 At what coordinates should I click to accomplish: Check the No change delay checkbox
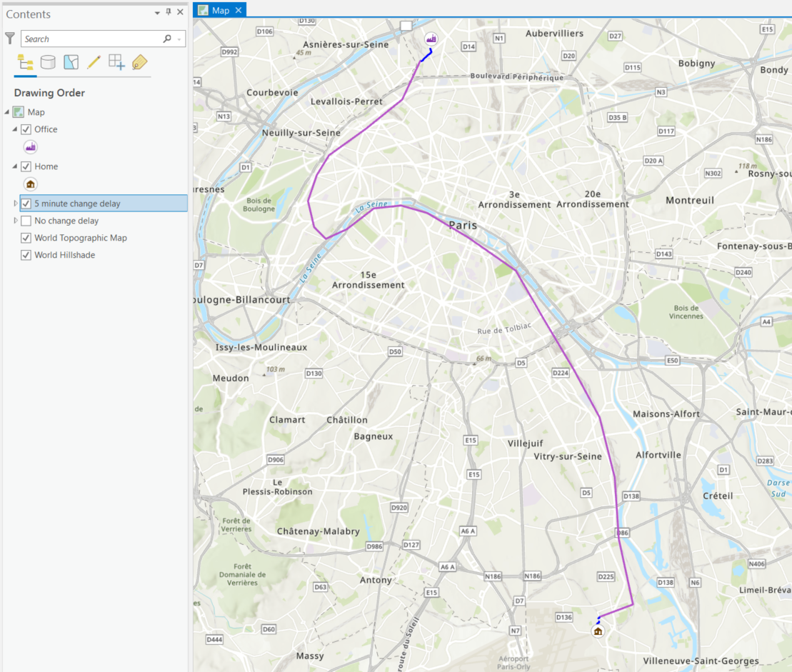26,221
